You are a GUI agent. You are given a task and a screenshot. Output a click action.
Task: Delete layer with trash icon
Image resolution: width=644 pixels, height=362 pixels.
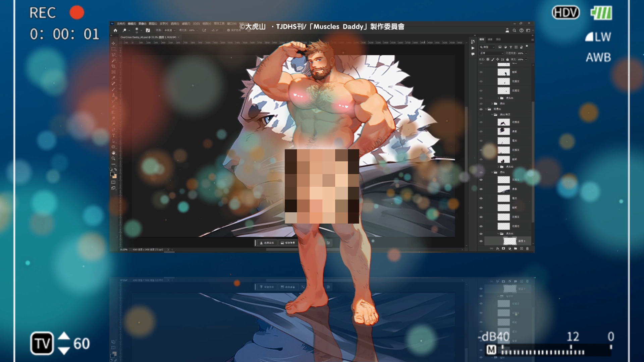point(527,249)
